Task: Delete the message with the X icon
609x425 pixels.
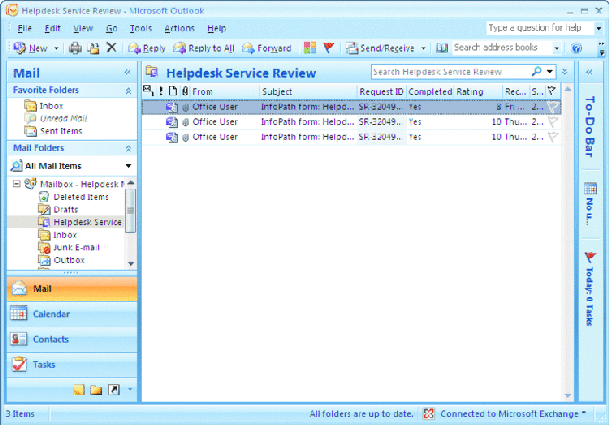Action: [111, 48]
